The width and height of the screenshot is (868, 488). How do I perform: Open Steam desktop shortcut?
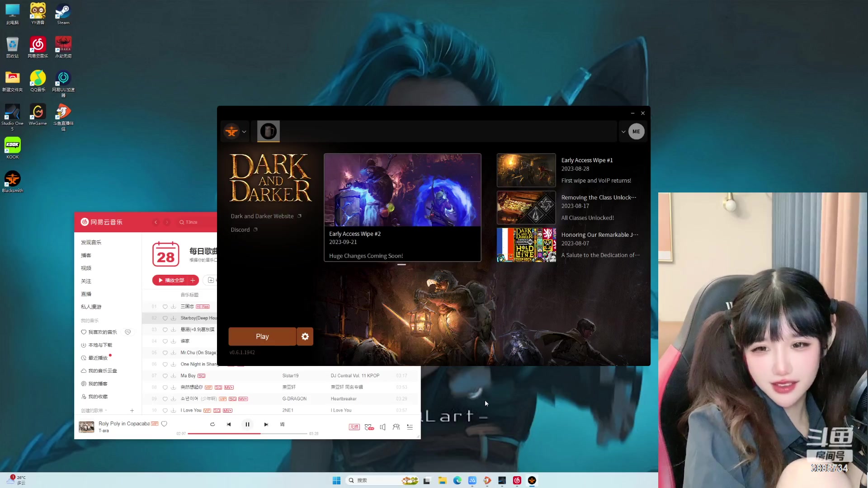[63, 14]
